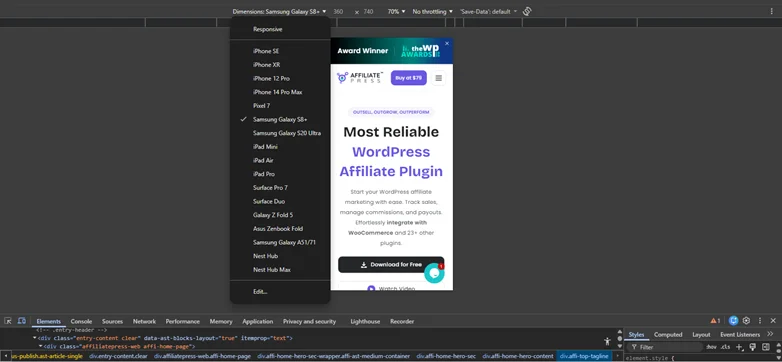Switch to the Console tab
Image resolution: width=782 pixels, height=362 pixels.
pyautogui.click(x=81, y=322)
